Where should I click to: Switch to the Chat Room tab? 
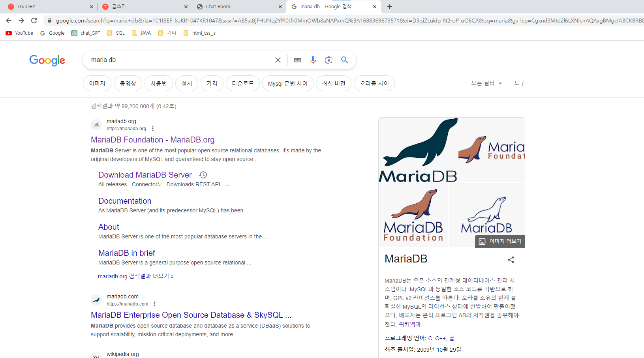[x=239, y=7]
